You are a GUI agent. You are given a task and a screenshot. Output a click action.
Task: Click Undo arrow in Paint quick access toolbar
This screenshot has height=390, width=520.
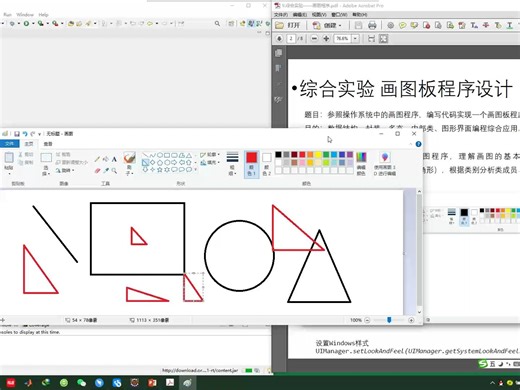[x=25, y=134]
